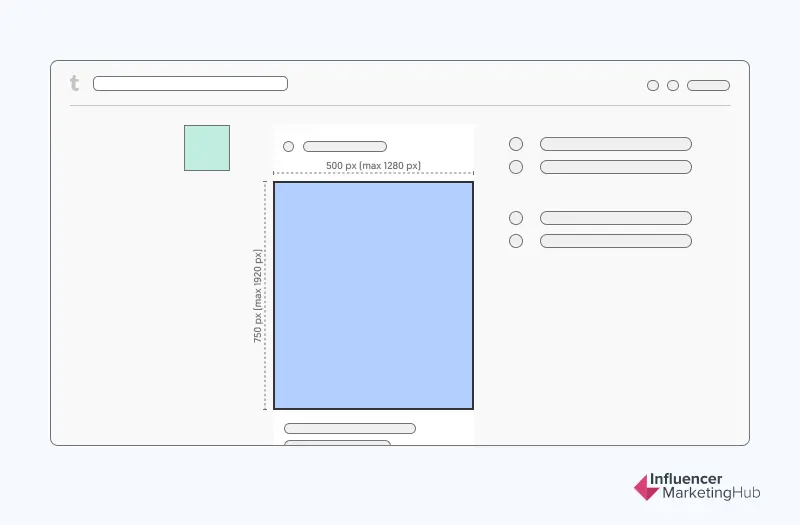Click the first round icon in the header
This screenshot has height=525, width=800.
[x=653, y=86]
